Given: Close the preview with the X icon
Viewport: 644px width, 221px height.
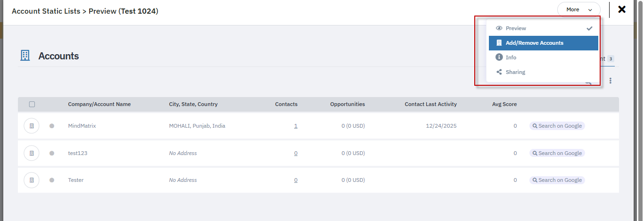Looking at the screenshot, I should click(622, 9).
